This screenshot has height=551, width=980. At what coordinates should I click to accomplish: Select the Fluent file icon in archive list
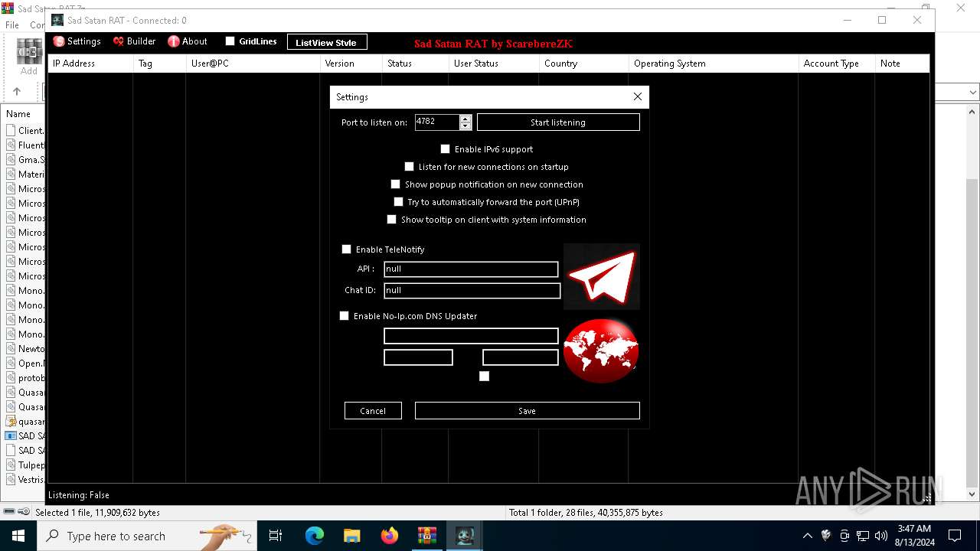click(11, 145)
